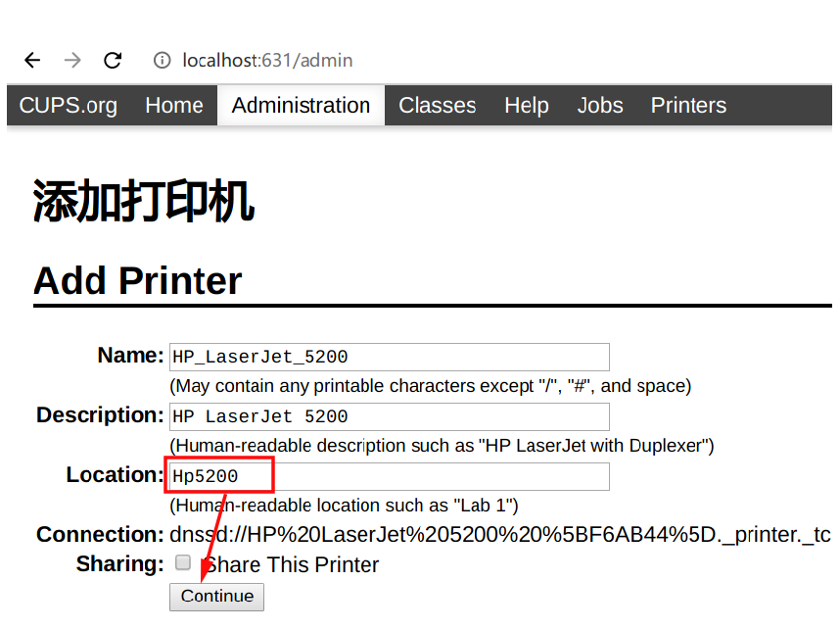
Task: Go back using the browser back arrow
Action: [32, 61]
